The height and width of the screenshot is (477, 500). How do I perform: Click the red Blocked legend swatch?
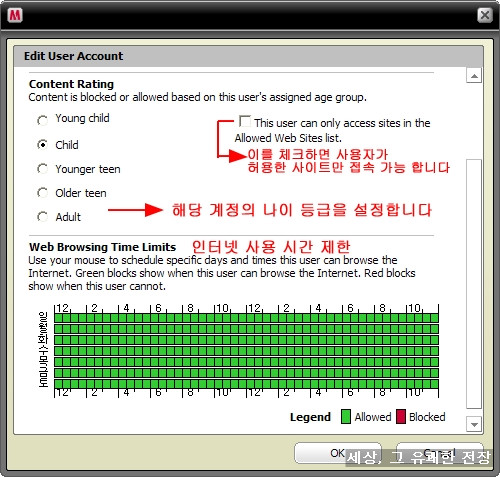click(x=401, y=417)
